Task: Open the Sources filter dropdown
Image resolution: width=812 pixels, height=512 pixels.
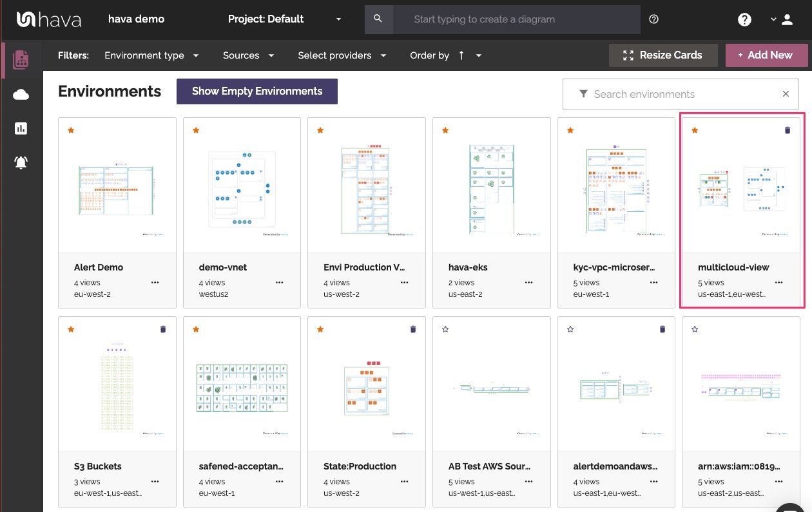Action: 249,55
